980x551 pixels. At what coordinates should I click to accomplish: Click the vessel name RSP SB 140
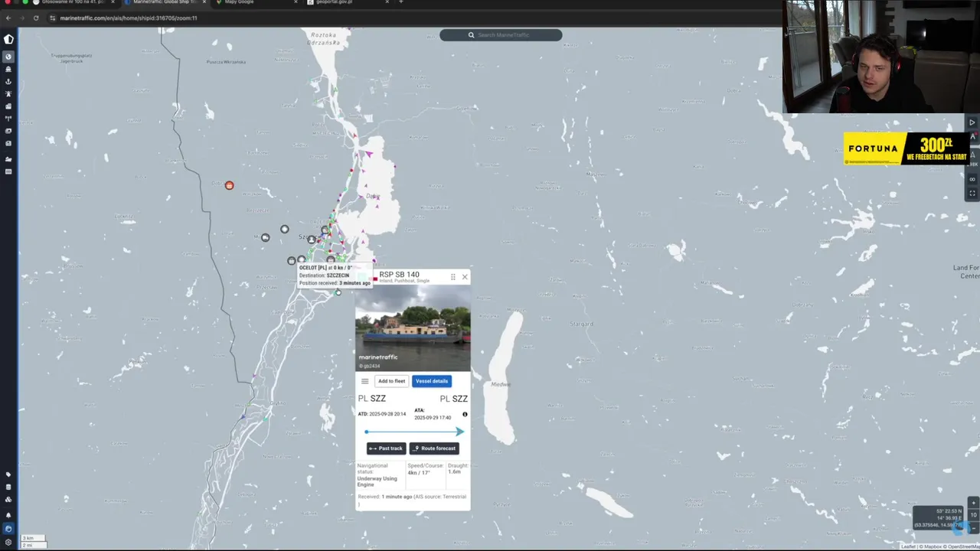(x=399, y=275)
